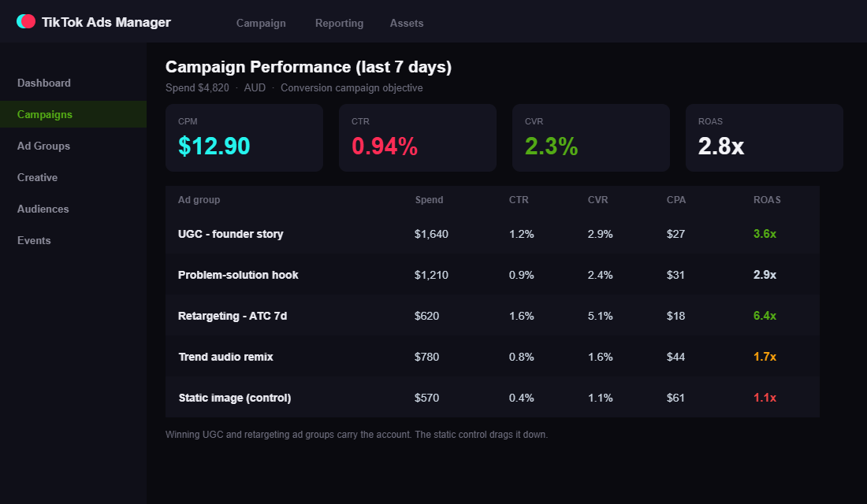Click the CVR 2.3% metric card
The image size is (867, 504).
click(x=590, y=138)
